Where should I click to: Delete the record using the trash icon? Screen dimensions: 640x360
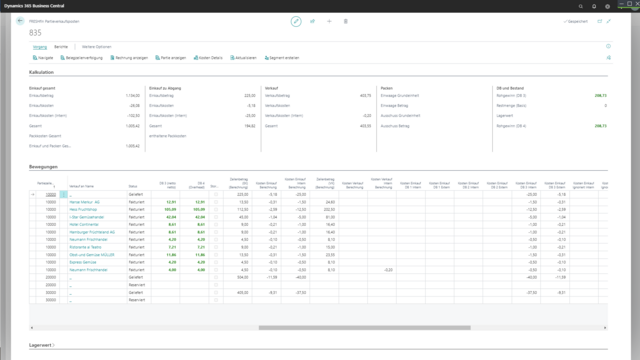pos(346,21)
